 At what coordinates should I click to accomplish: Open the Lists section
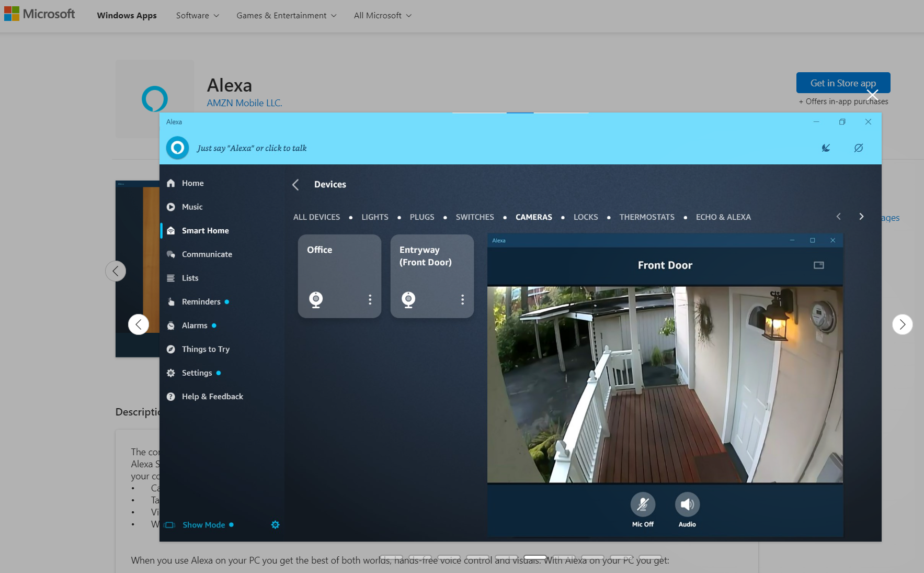tap(190, 278)
